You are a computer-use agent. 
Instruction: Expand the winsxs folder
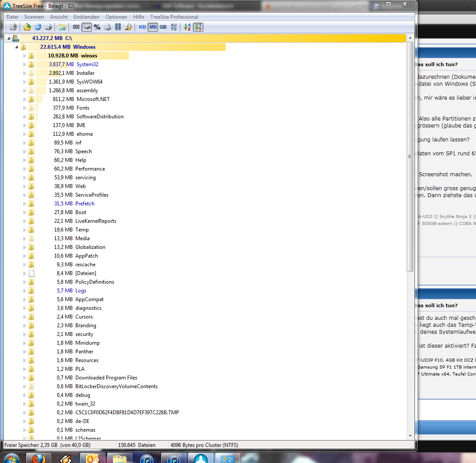[24, 56]
